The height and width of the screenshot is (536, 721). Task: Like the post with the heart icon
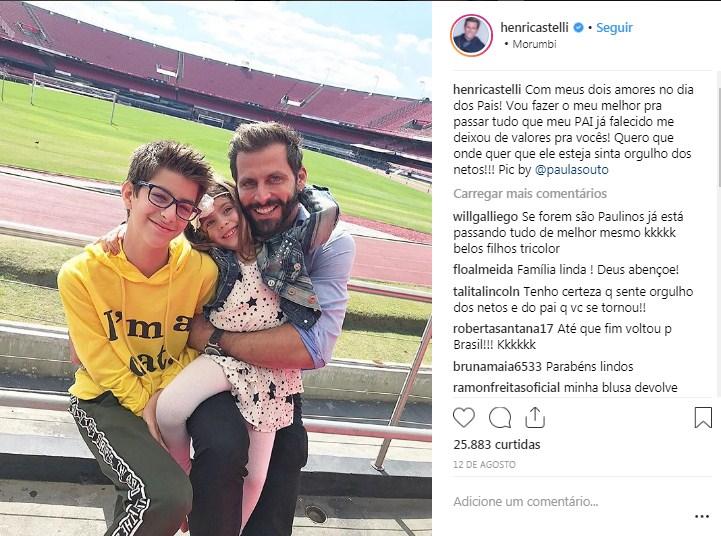pos(464,417)
